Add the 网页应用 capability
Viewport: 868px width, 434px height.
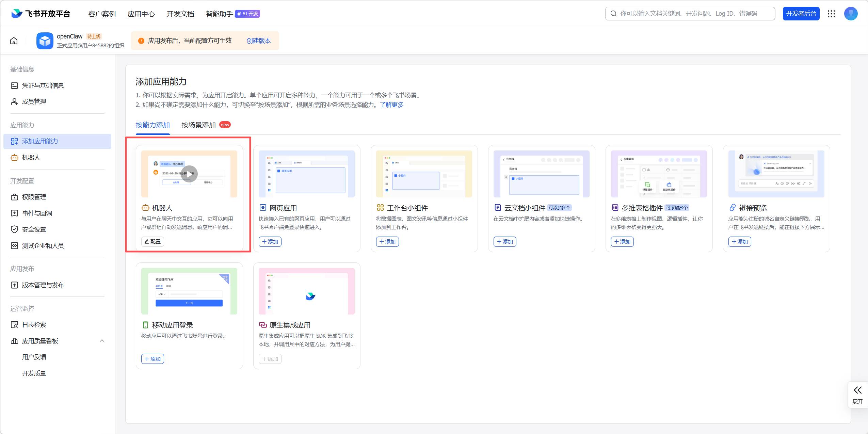270,242
